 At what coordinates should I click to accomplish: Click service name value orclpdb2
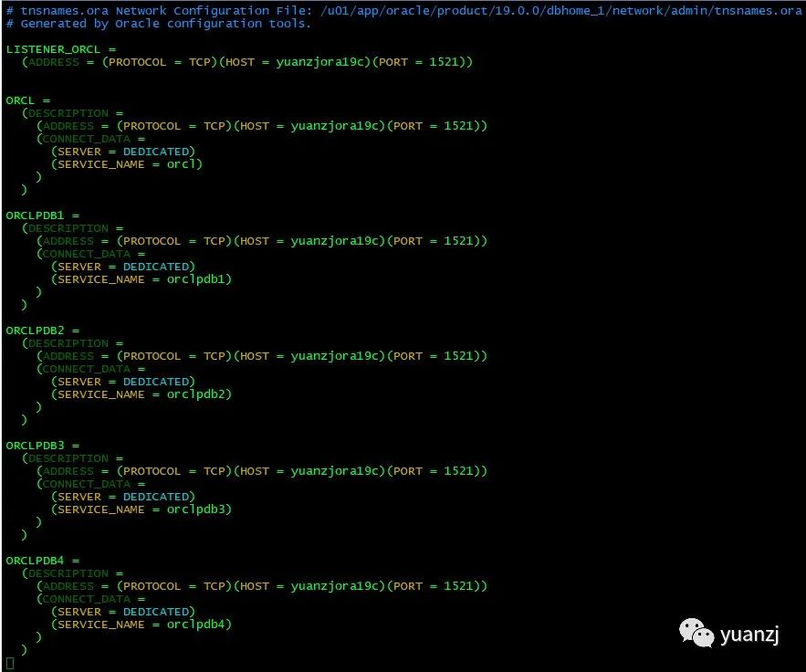tap(196, 394)
